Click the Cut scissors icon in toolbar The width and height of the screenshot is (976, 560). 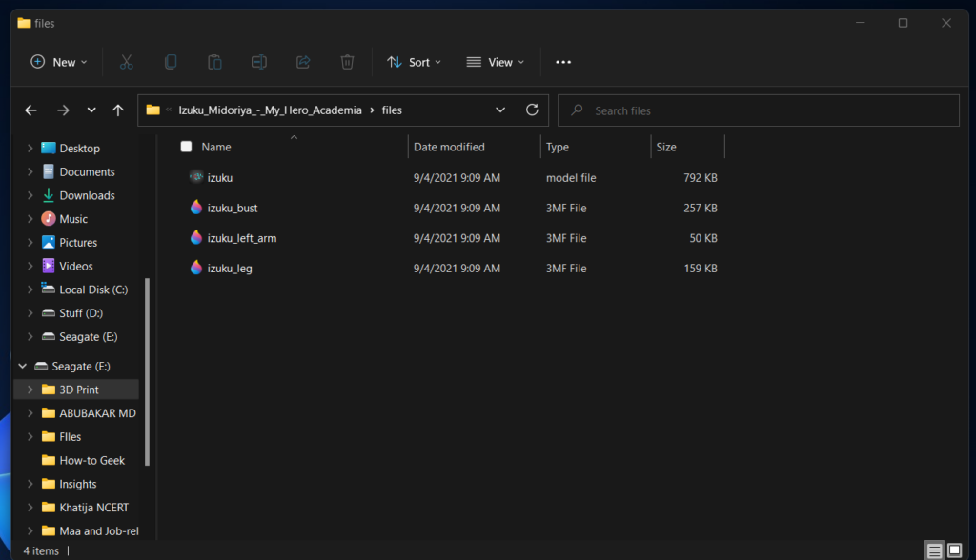126,62
